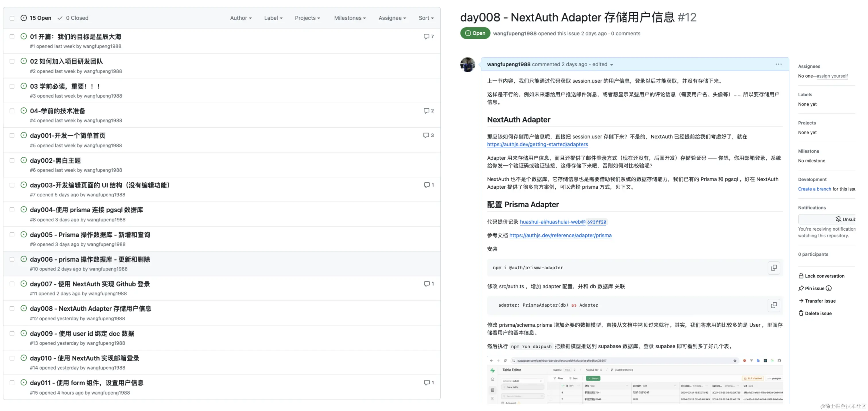Open issue day009 - 使用 user id 绑定 doc 数据
The height and width of the screenshot is (411, 868).
(82, 334)
